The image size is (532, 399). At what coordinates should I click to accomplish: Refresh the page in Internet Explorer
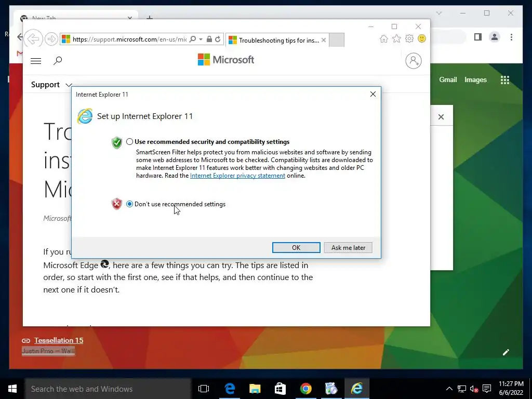[x=218, y=39]
